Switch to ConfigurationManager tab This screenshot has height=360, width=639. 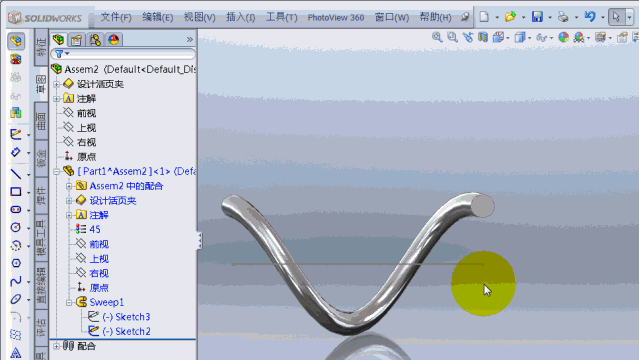tap(95, 40)
